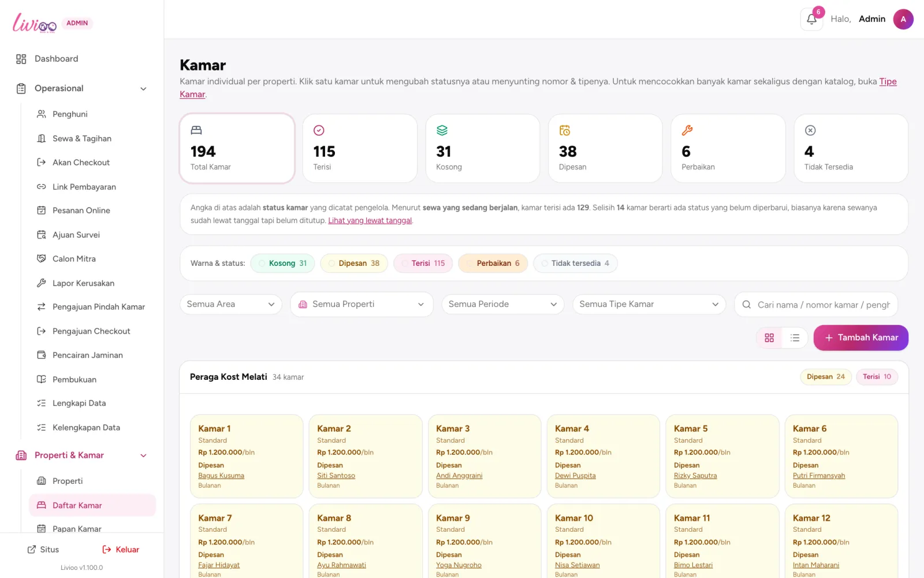Click the Lapor Kerusakan wrench icon
924x578 pixels.
[x=42, y=283]
